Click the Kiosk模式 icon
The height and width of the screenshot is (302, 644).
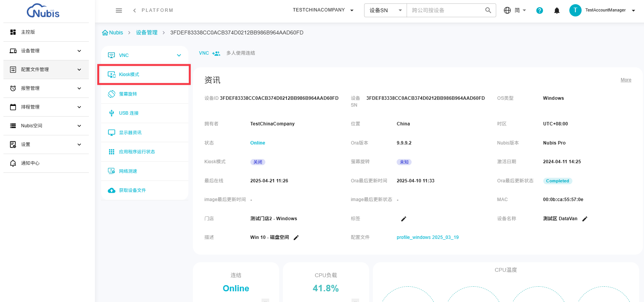(111, 75)
